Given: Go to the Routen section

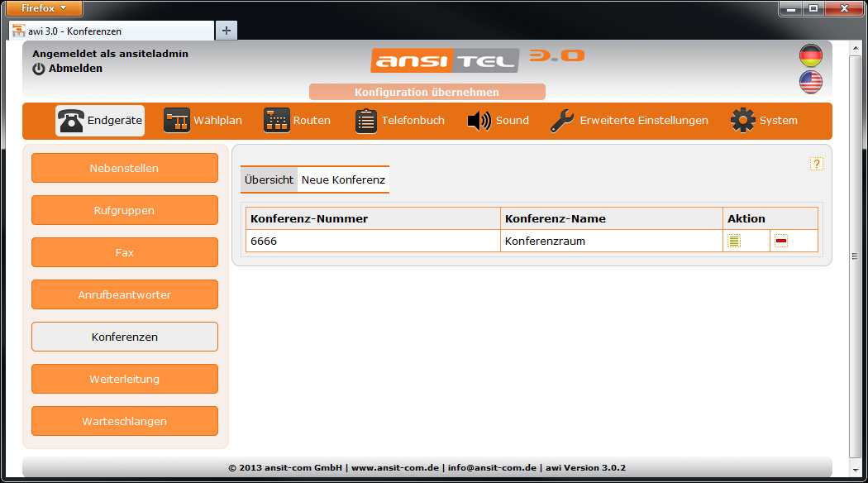Looking at the screenshot, I should [297, 121].
